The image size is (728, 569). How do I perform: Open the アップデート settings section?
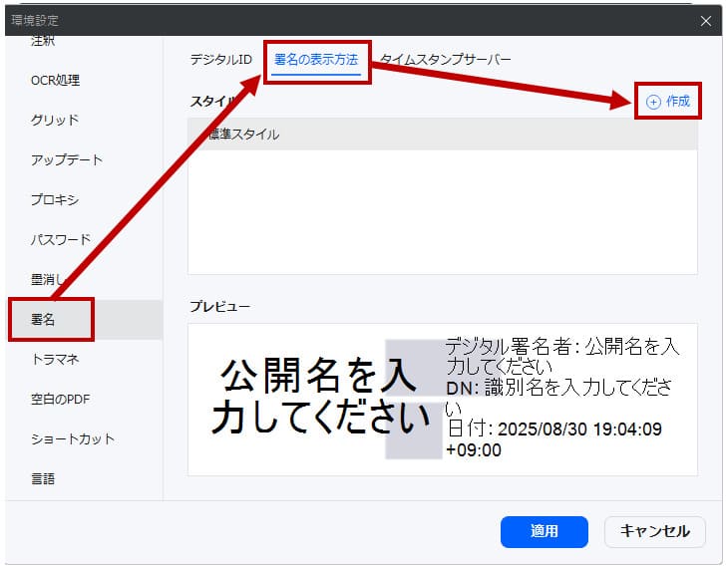tap(66, 159)
